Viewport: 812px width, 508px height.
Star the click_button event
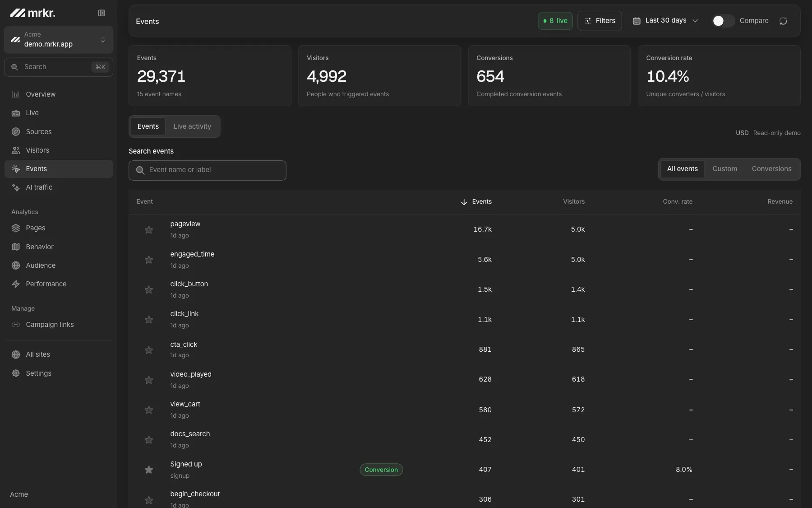[x=149, y=289]
